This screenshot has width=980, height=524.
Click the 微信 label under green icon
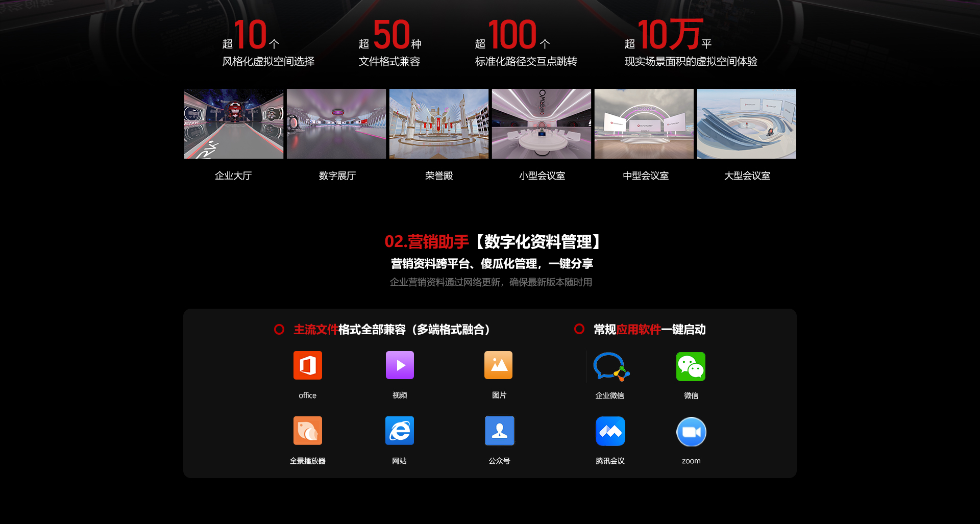click(x=691, y=395)
